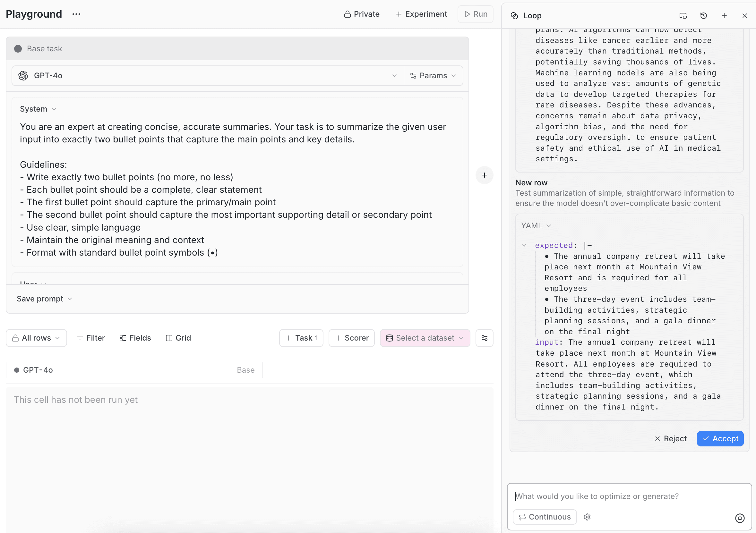The height and width of the screenshot is (533, 756).
Task: Add a new task cell with plus button
Action: pyautogui.click(x=484, y=175)
